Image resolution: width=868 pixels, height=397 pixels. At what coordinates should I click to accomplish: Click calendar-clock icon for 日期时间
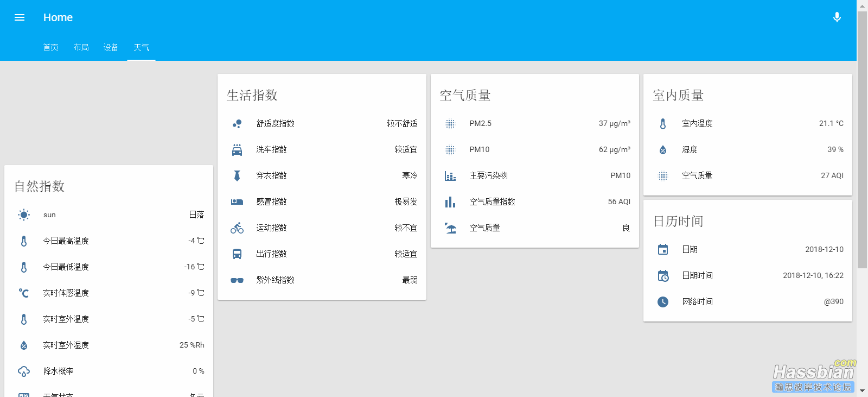pyautogui.click(x=663, y=276)
